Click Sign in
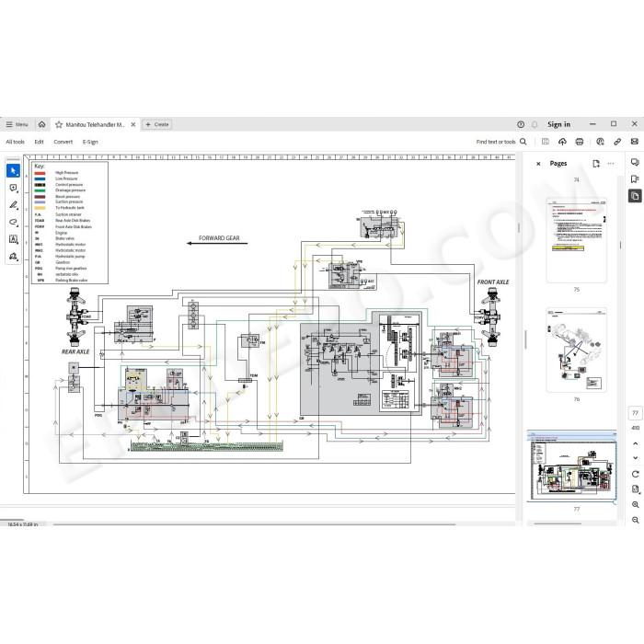The image size is (644, 644). click(x=559, y=124)
